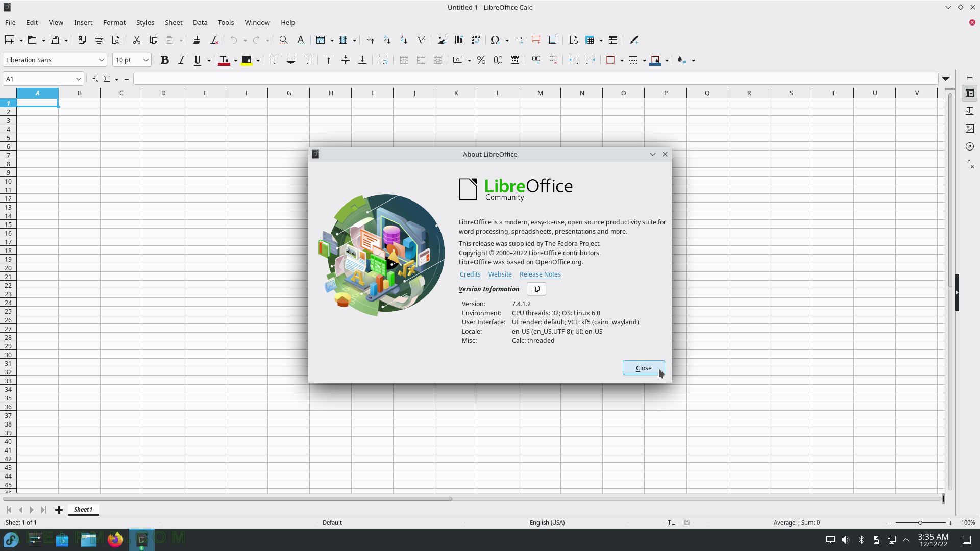The height and width of the screenshot is (551, 980).
Task: Open sidebar Gallery panel icon
Action: [x=970, y=129]
